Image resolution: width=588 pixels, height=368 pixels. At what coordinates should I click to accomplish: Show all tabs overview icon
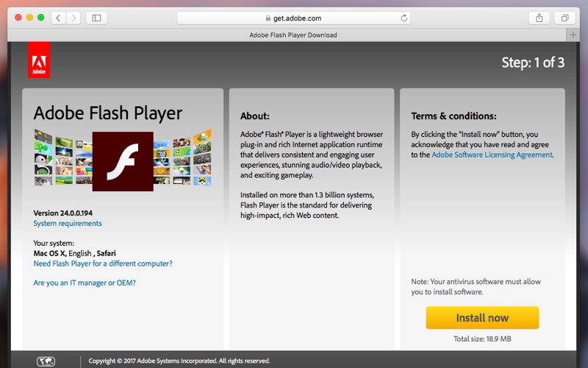coord(564,18)
